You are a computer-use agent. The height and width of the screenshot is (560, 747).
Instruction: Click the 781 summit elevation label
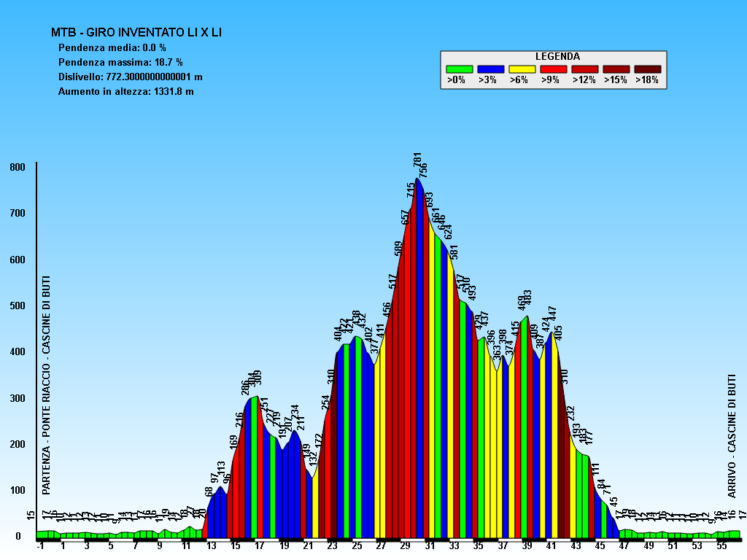pyautogui.click(x=418, y=160)
